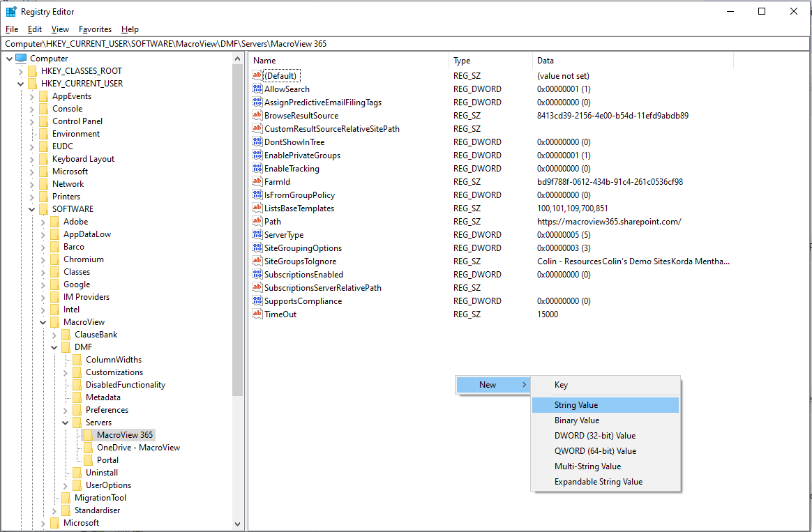This screenshot has width=812, height=532.
Task: Collapse the SOFTWARE key
Action: point(31,209)
